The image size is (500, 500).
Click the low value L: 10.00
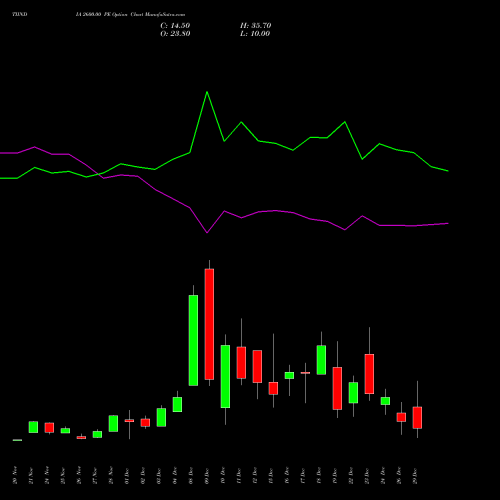pyautogui.click(x=255, y=34)
